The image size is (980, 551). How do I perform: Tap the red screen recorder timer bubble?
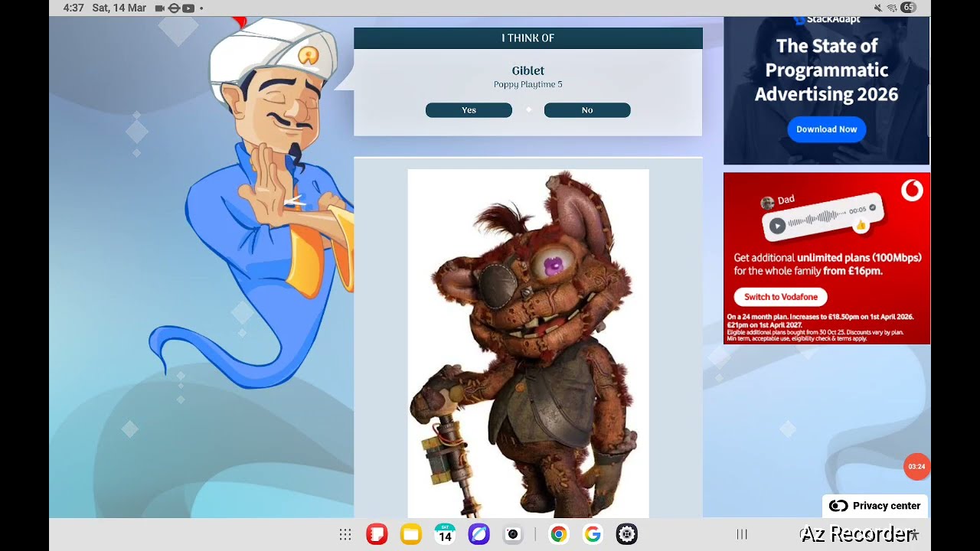click(916, 467)
